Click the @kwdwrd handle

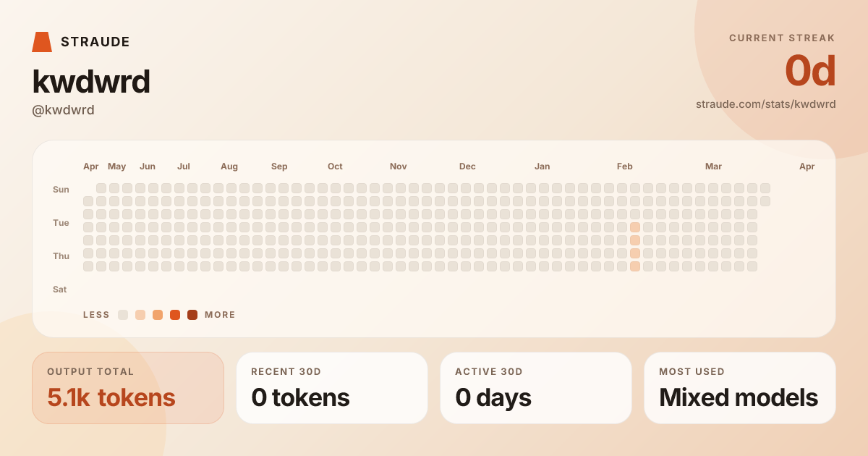(64, 110)
